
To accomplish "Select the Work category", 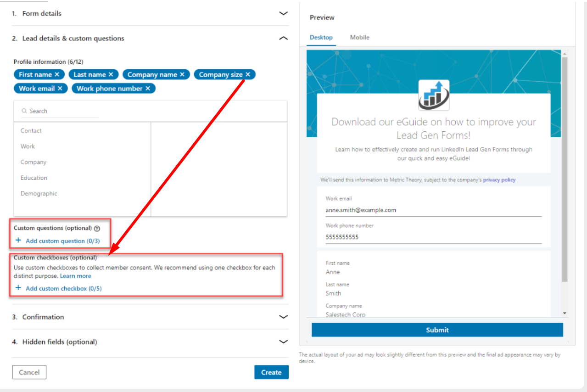I will [x=28, y=146].
